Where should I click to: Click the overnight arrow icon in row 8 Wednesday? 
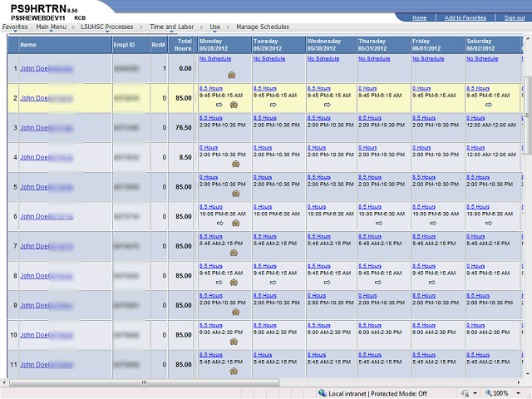(x=327, y=283)
